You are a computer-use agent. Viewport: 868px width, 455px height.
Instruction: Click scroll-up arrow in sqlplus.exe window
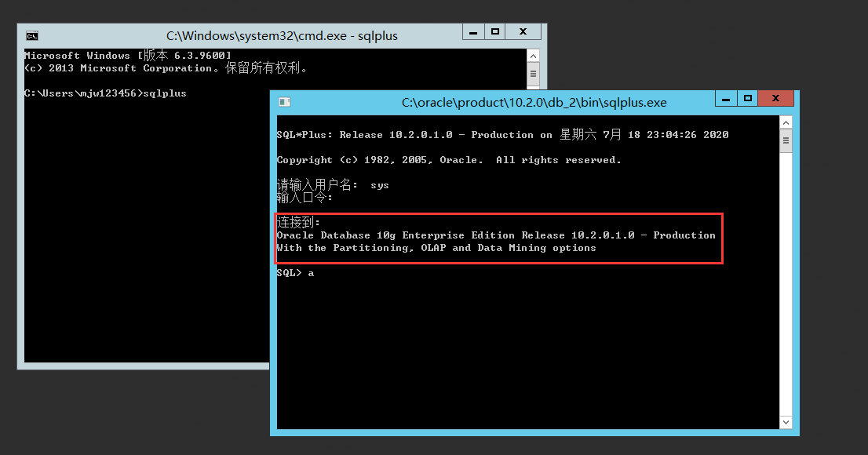coord(786,122)
